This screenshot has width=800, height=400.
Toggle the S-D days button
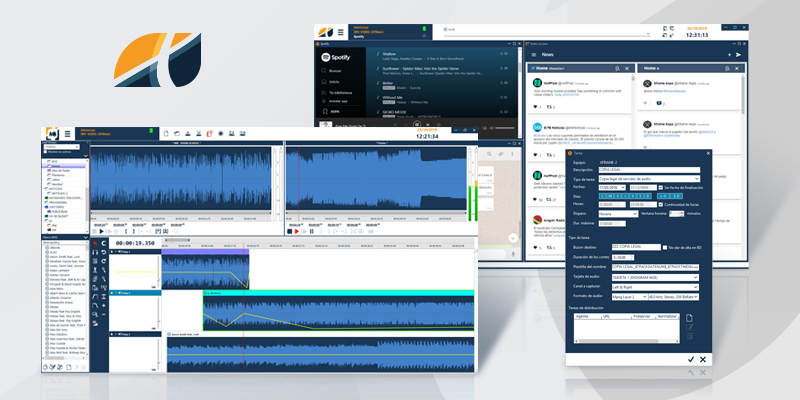[676, 196]
